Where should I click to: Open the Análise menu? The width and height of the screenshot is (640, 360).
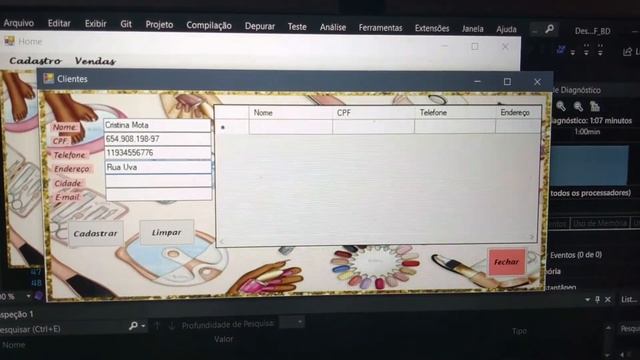pyautogui.click(x=333, y=27)
